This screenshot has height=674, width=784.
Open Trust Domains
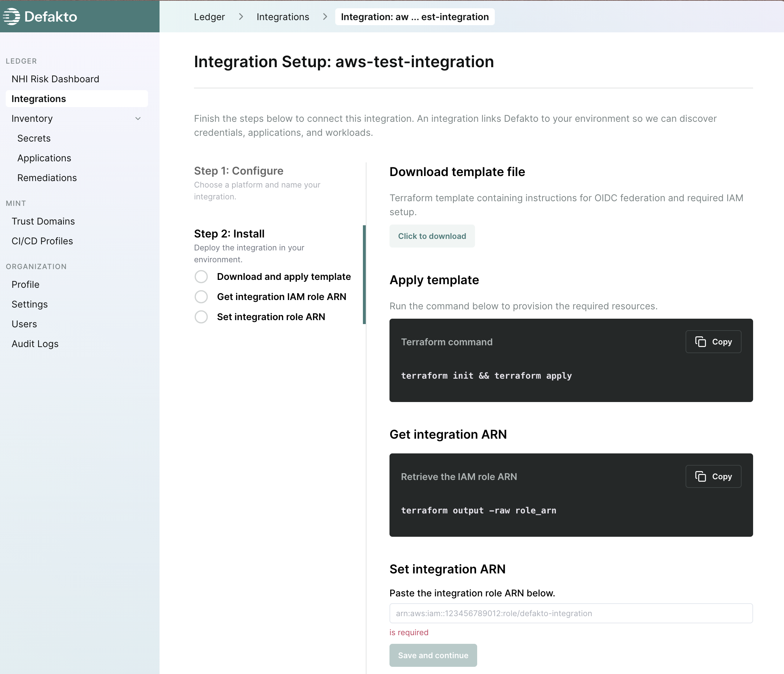click(x=43, y=221)
